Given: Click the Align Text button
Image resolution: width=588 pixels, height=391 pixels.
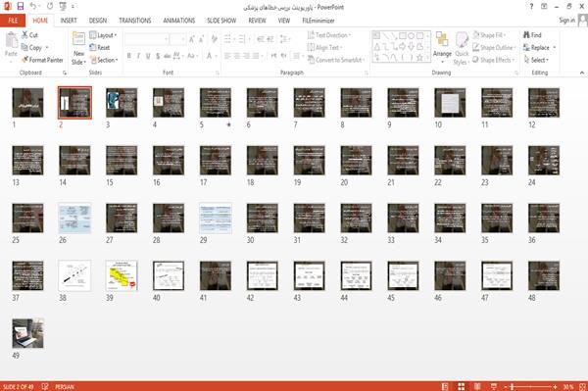Looking at the screenshot, I should [324, 48].
